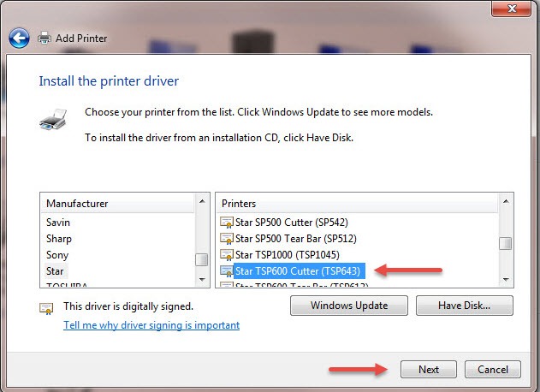Click the icon for Star TSP600 Cutter
This screenshot has height=392, width=540.
pyautogui.click(x=227, y=271)
